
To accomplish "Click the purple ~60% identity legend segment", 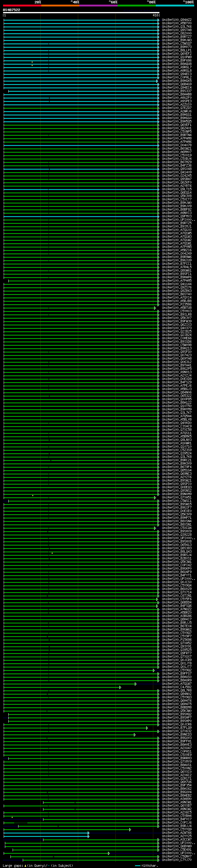I will [98, 6].
